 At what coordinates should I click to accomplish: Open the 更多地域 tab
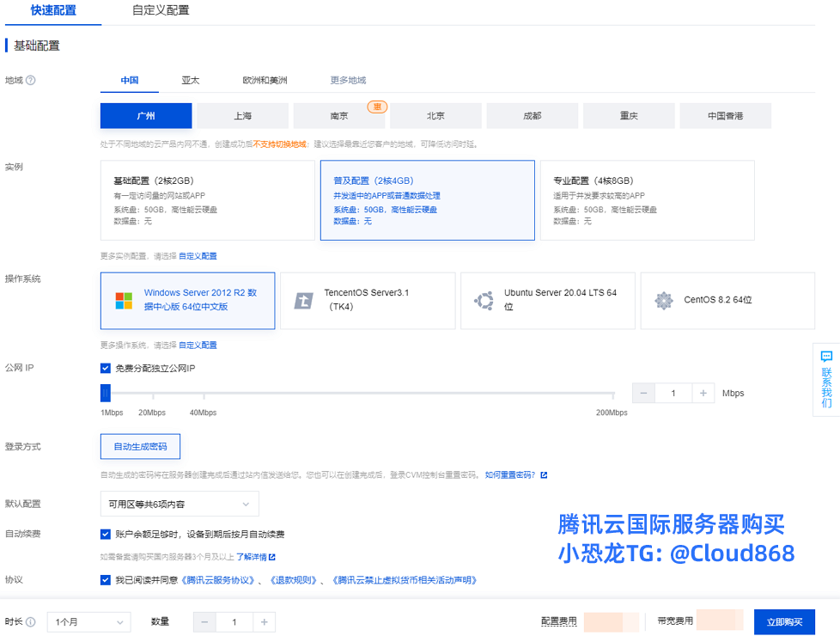pyautogui.click(x=348, y=81)
